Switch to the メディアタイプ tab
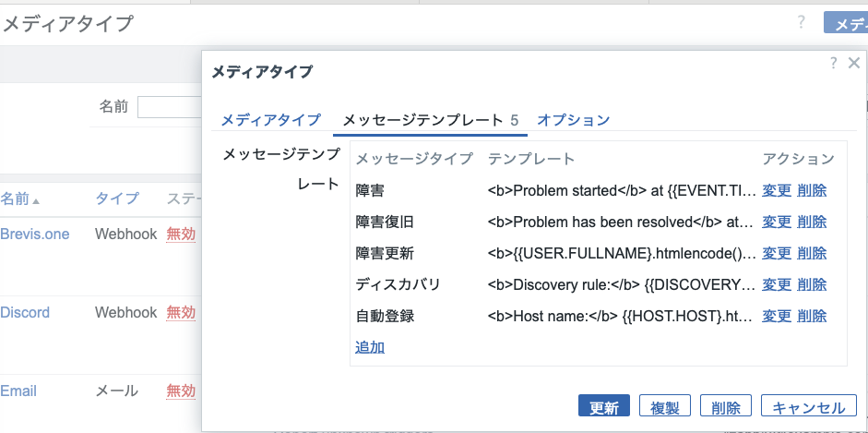This screenshot has height=433, width=868. [x=270, y=120]
